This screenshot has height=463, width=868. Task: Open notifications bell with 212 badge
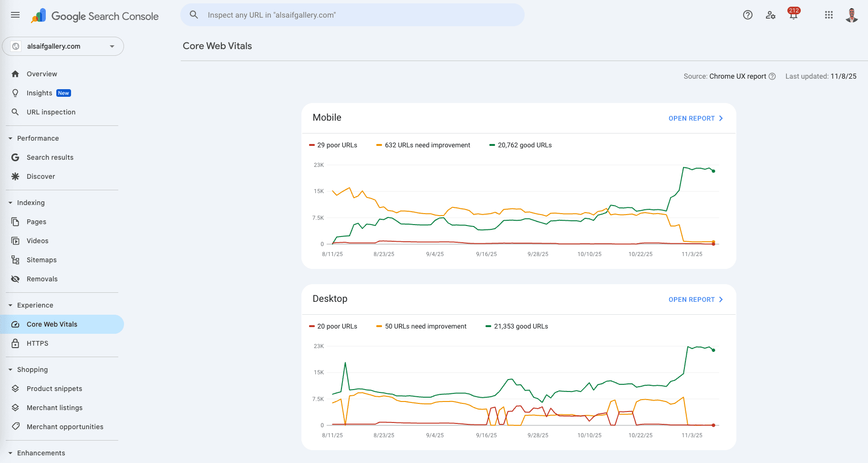point(794,14)
